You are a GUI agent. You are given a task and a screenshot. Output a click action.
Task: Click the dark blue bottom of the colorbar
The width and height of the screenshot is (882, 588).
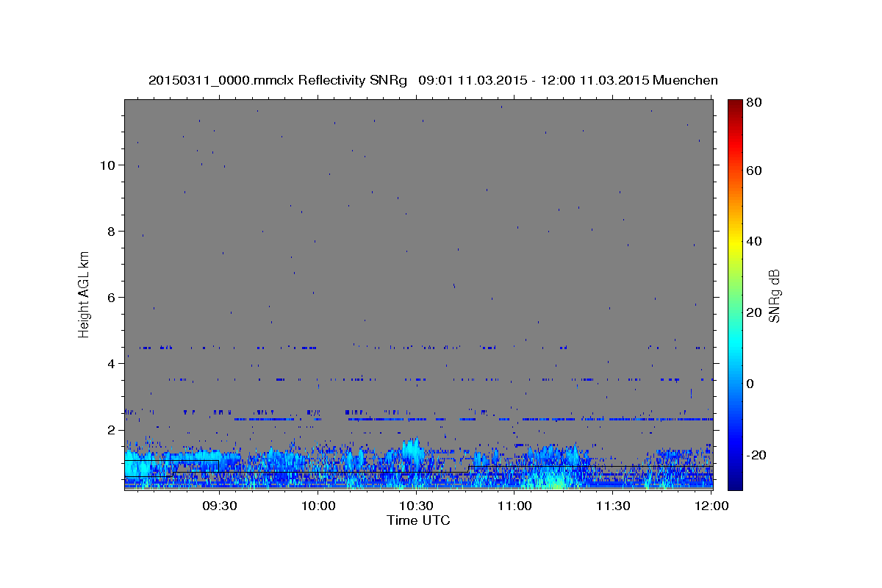pyautogui.click(x=735, y=484)
